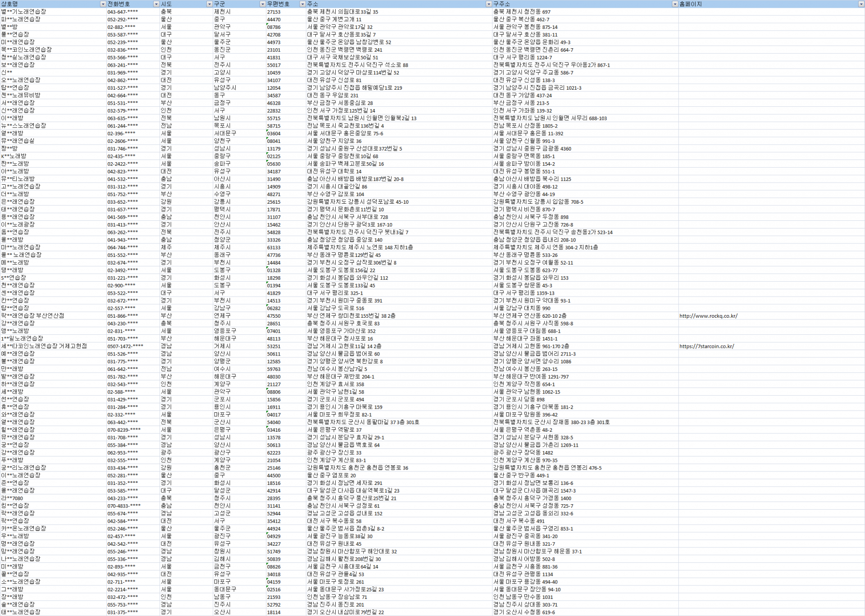
Task: Select the address cell 충북 제천시 의림대로33길 35
Action: [342, 12]
